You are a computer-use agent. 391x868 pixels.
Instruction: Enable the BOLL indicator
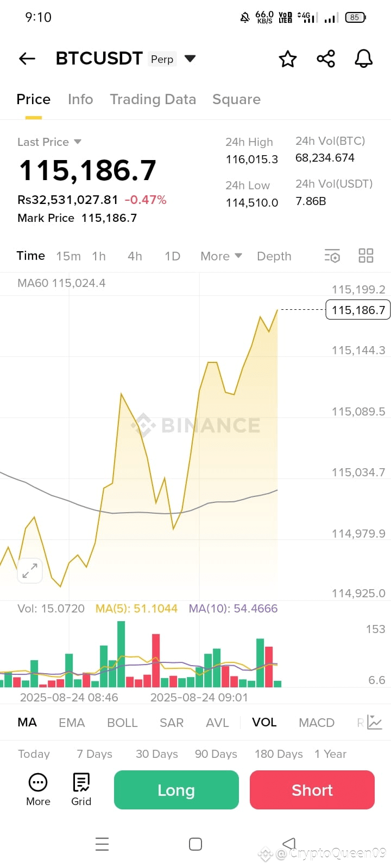(x=122, y=723)
